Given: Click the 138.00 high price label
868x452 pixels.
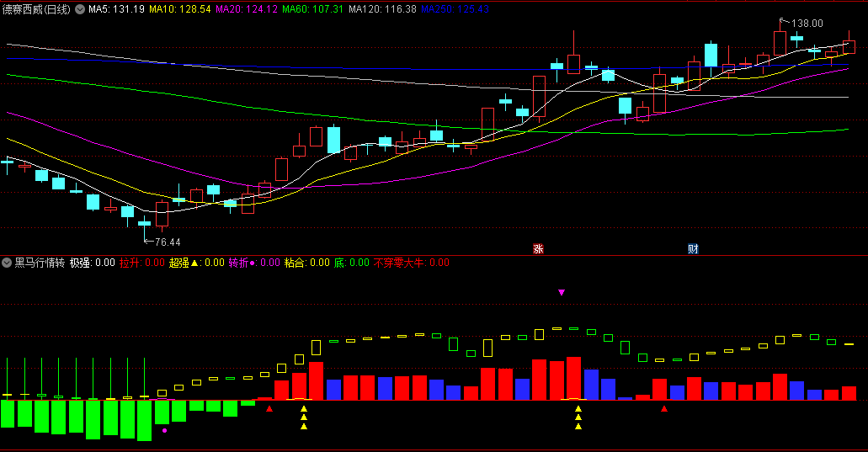Looking at the screenshot, I should pyautogui.click(x=807, y=24).
